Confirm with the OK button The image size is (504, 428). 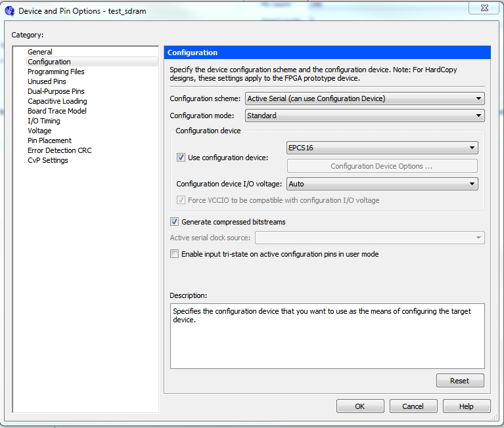tap(360, 406)
